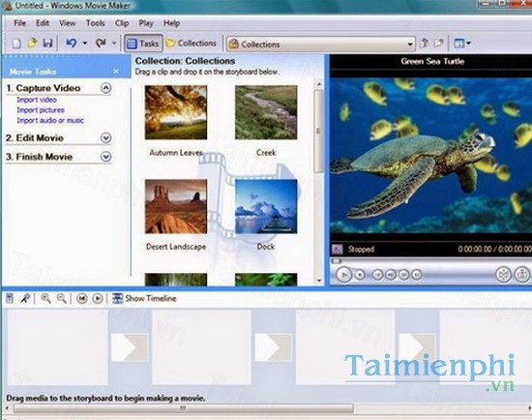The height and width of the screenshot is (420, 532).
Task: Click the Import pictures link
Action: tap(41, 110)
